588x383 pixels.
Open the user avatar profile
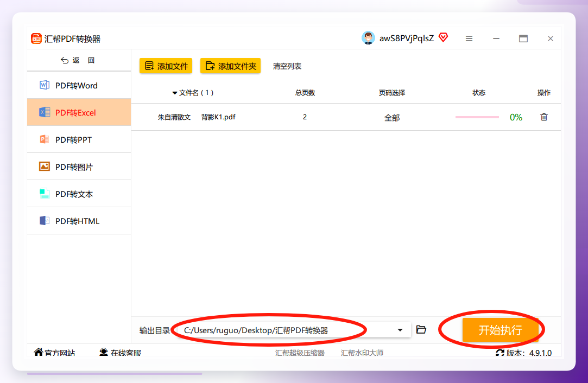(x=368, y=38)
